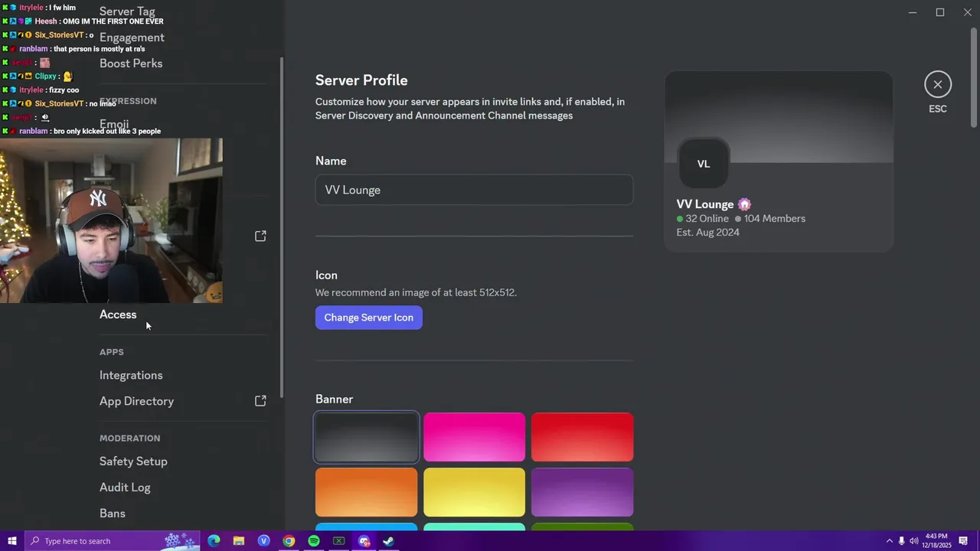980x551 pixels.
Task: Click the APPS section header
Action: point(112,352)
